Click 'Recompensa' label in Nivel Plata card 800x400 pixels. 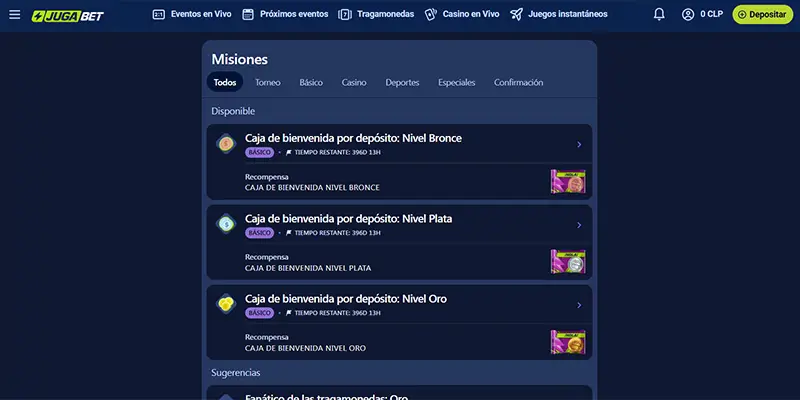pyautogui.click(x=267, y=257)
